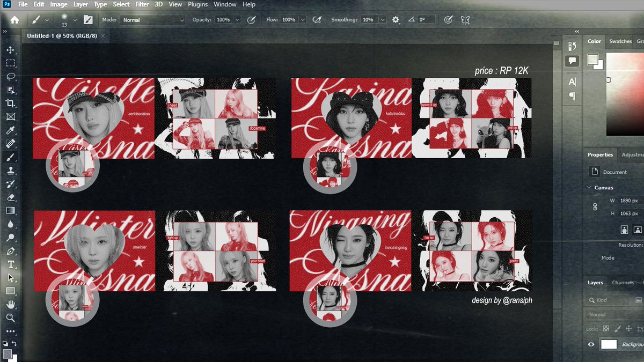Open the Flow slider dropdown arrow

(x=303, y=19)
